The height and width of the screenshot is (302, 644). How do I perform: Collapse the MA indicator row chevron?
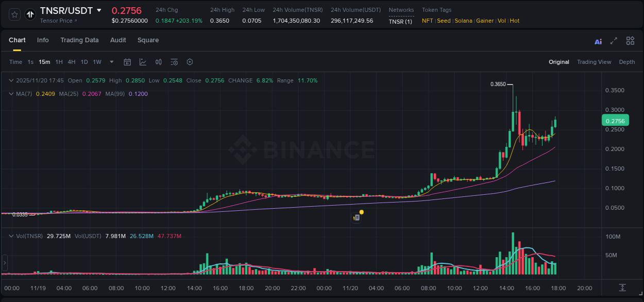(x=11, y=94)
